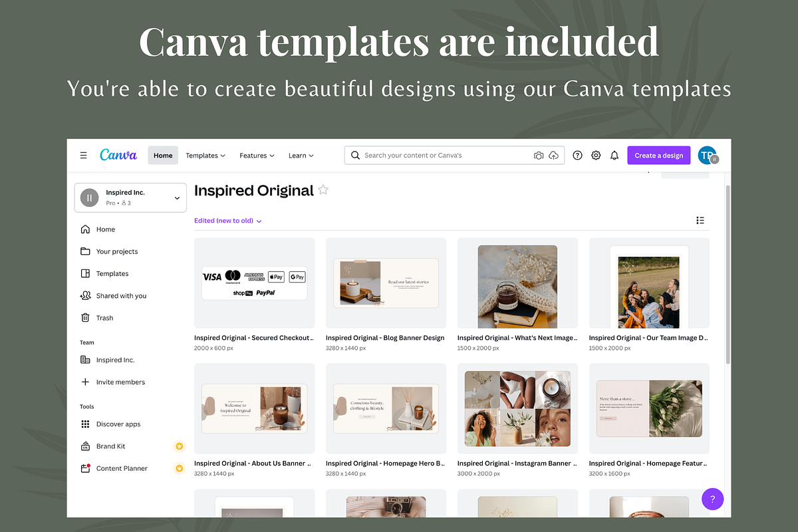Open camera search icon in search bar

[x=539, y=156]
